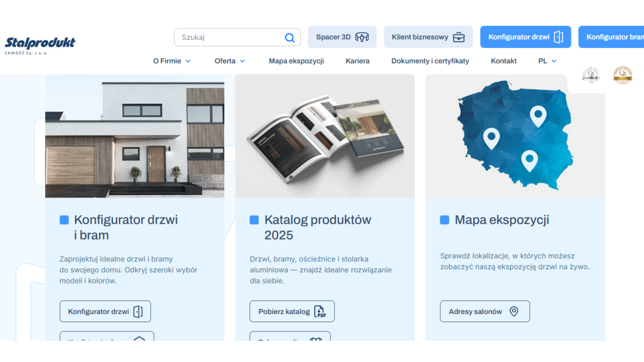Screen dimensions: 644x362
Task: Click the briefcase icon on Klient biznesowy
Action: click(x=459, y=37)
